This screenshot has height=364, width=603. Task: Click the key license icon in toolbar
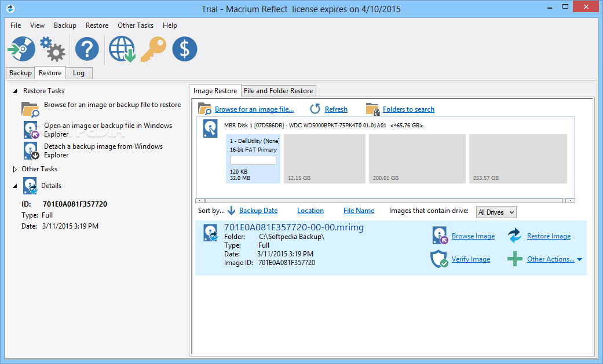click(153, 49)
